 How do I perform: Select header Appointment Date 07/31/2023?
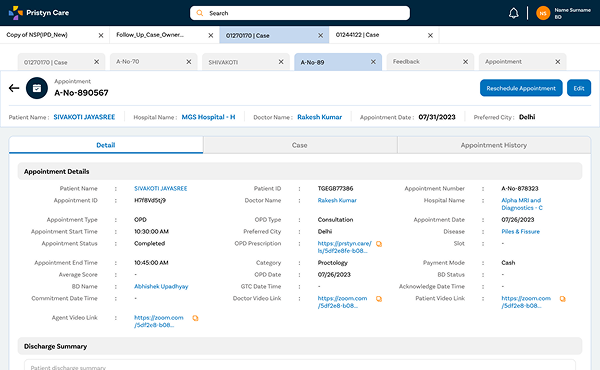pos(437,117)
